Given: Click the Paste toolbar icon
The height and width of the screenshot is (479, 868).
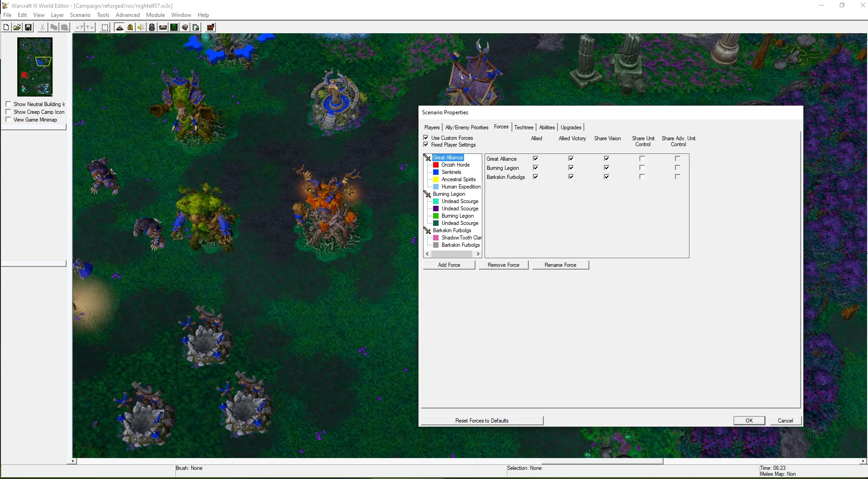Looking at the screenshot, I should pyautogui.click(x=65, y=27).
